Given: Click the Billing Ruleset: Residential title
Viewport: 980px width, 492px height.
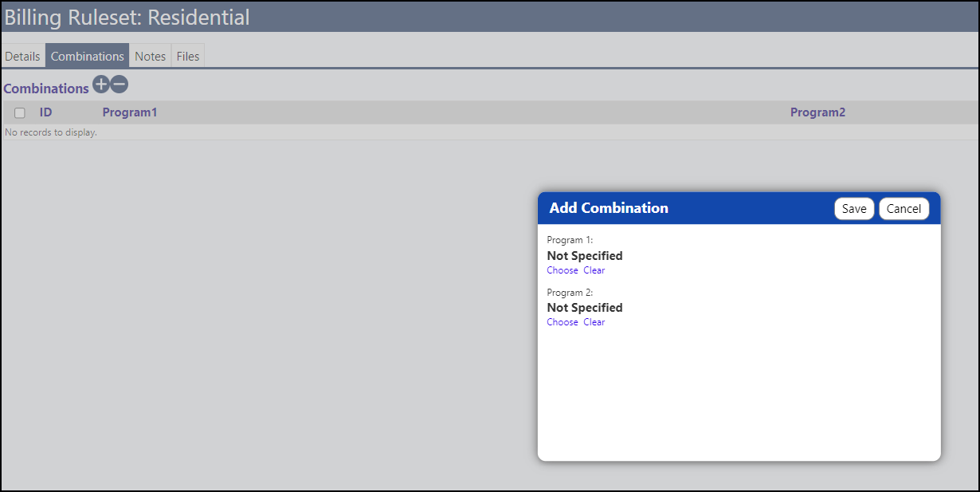Looking at the screenshot, I should tap(127, 17).
